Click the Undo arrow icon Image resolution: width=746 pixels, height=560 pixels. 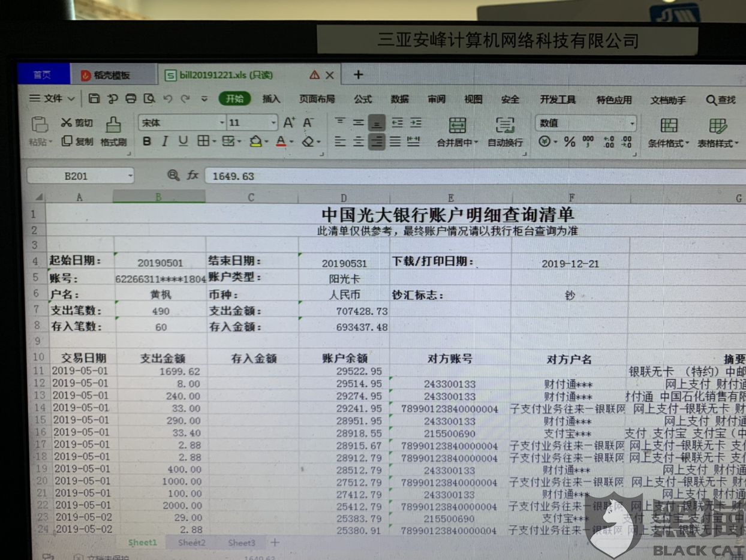tap(168, 99)
